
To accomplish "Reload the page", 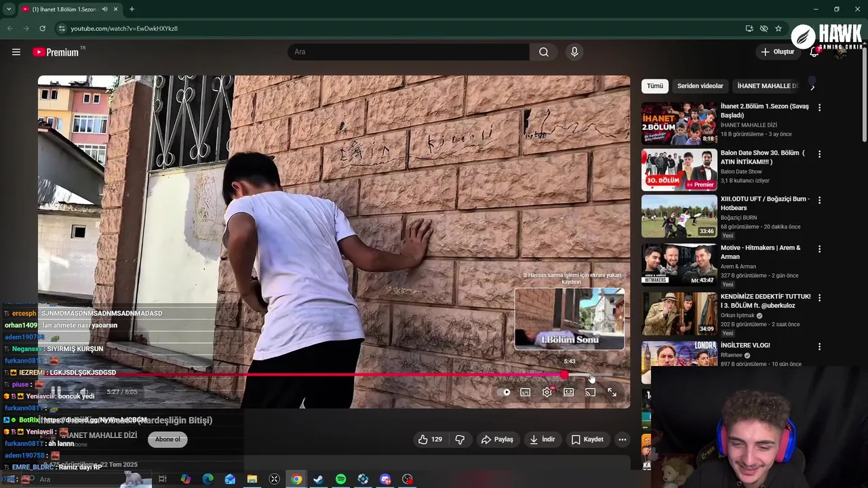I will pos(42,28).
